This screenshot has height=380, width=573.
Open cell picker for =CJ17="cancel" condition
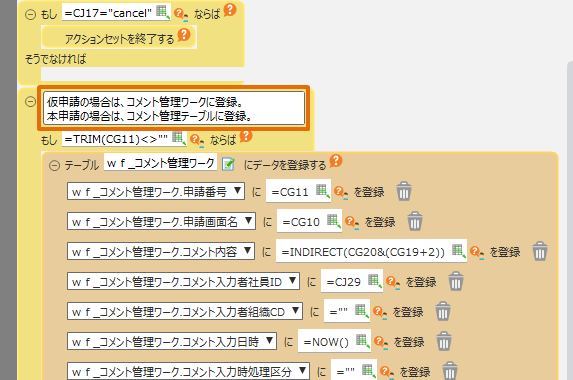162,12
